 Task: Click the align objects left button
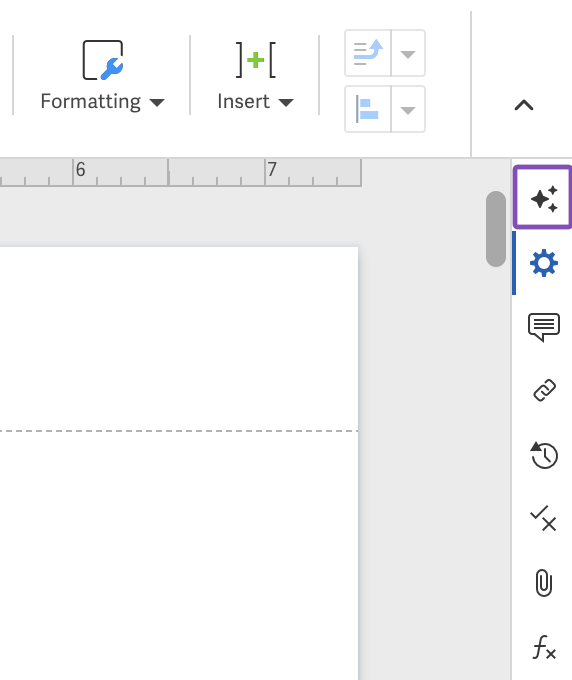coord(368,109)
